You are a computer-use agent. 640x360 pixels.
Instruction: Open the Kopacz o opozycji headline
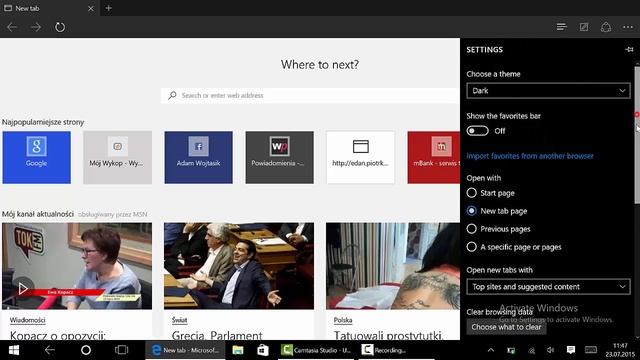tap(58, 336)
